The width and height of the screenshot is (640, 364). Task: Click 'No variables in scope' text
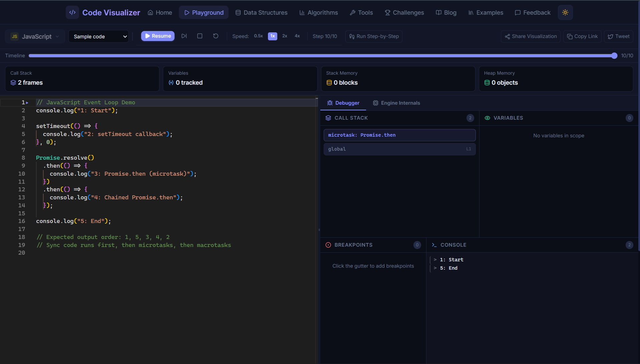(x=559, y=136)
